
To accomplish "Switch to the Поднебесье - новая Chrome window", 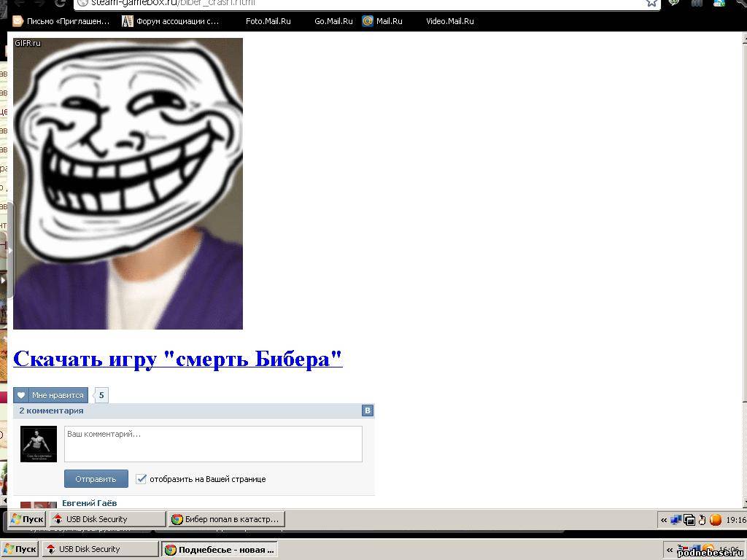I will pyautogui.click(x=220, y=550).
